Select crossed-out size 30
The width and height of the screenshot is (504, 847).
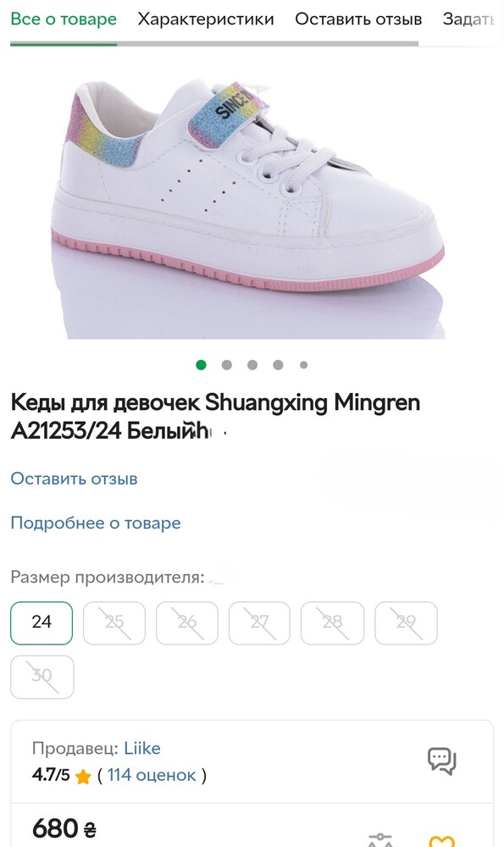[x=42, y=677]
